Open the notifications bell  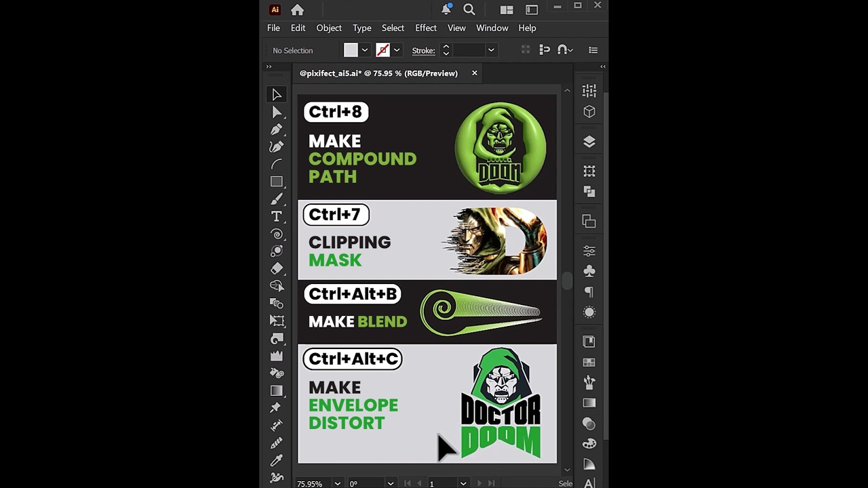(446, 9)
